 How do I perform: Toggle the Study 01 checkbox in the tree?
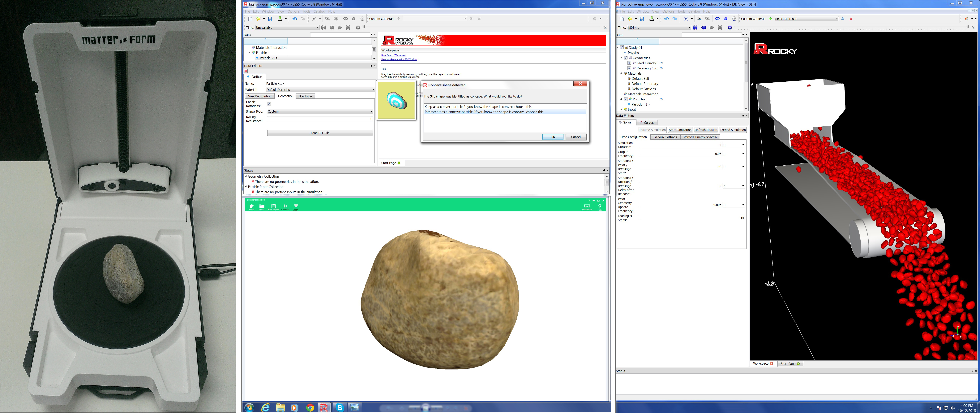click(622, 48)
